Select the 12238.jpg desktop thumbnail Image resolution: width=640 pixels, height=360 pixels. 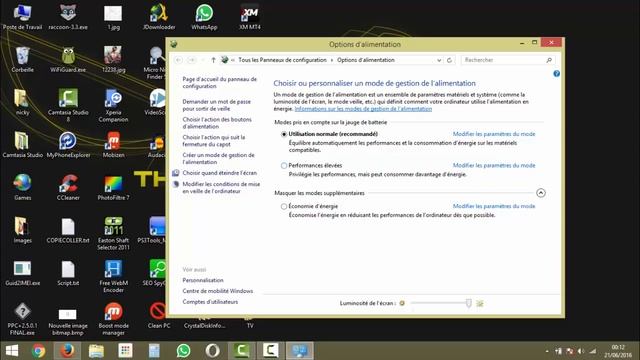(113, 60)
